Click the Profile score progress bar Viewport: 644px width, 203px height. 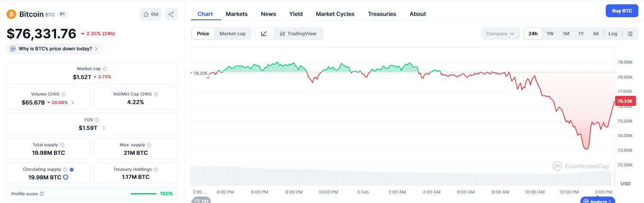[x=144, y=194]
